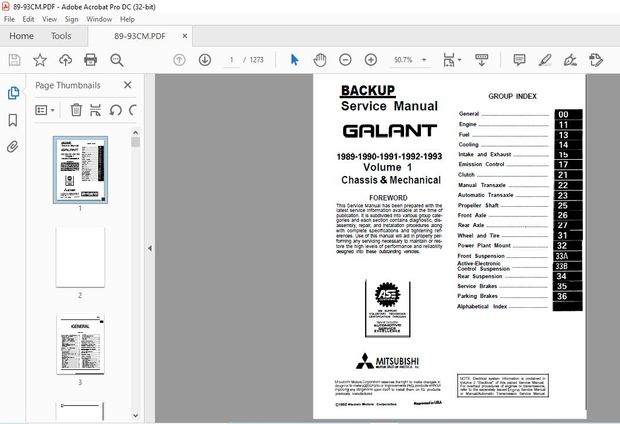
Task: Switch to the Home tab
Action: pos(21,36)
